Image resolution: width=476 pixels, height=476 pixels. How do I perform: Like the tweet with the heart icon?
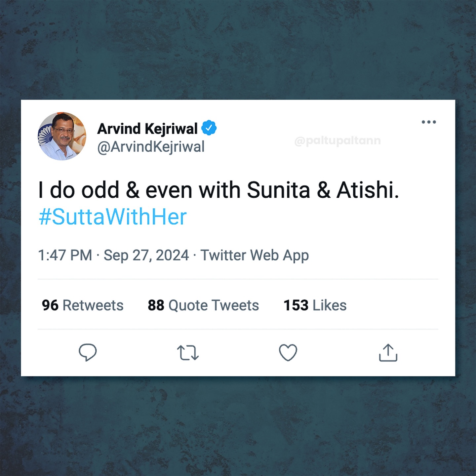pyautogui.click(x=288, y=352)
